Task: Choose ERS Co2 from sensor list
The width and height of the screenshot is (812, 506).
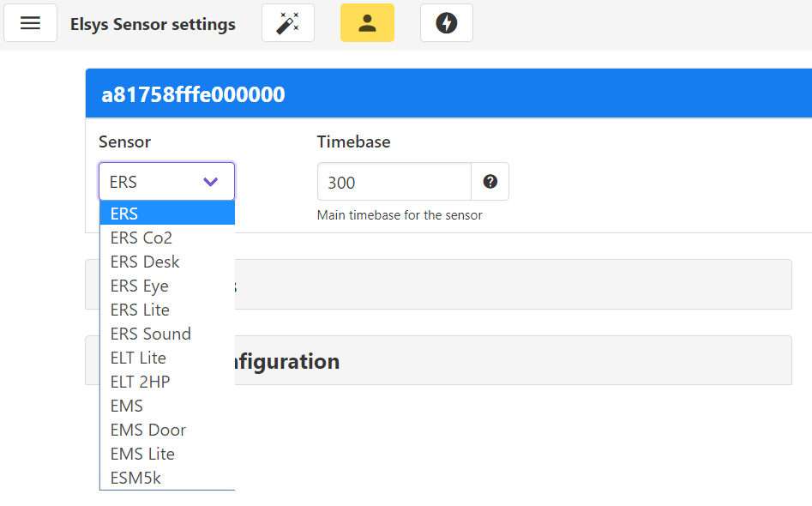Action: (x=167, y=238)
